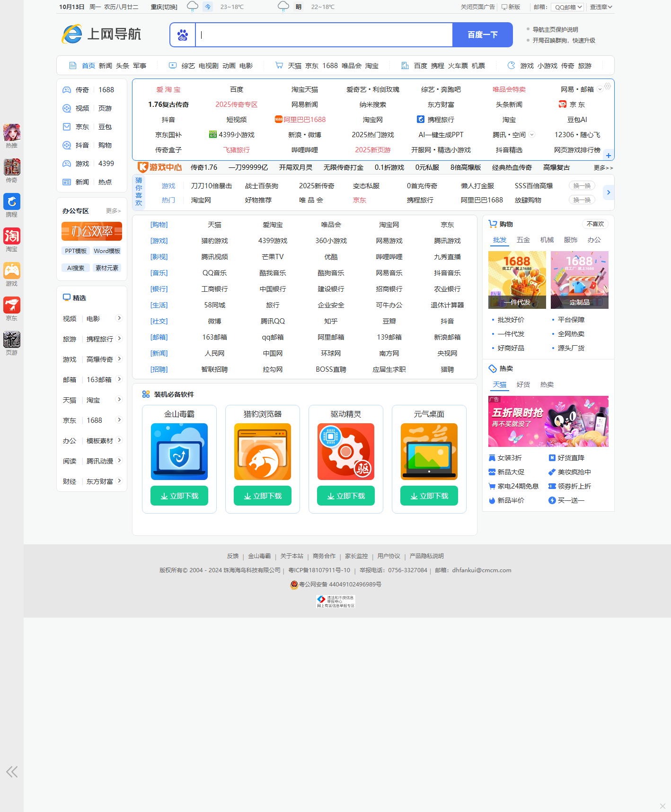671x812 pixels.
Task: Open the 淘宝 icon in left sidebar
Action: click(12, 236)
